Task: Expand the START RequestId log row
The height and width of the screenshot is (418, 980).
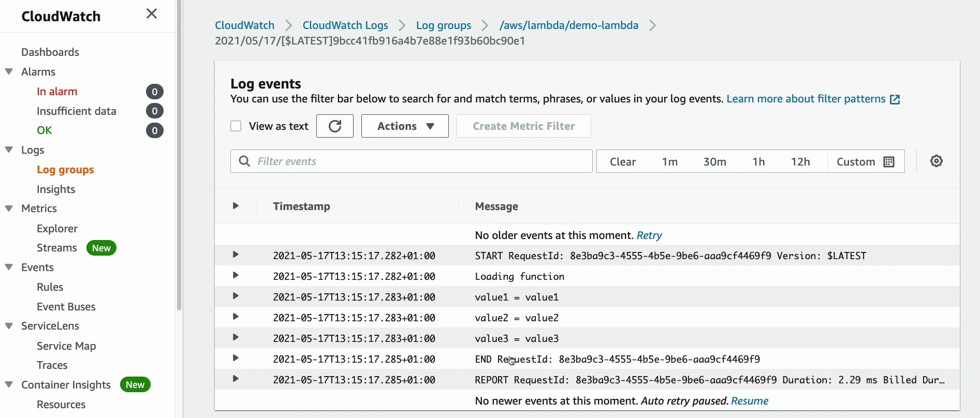Action: [236, 255]
